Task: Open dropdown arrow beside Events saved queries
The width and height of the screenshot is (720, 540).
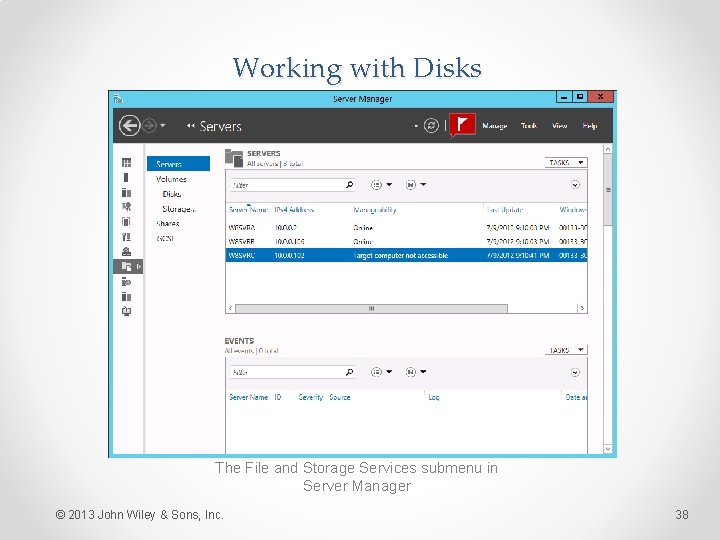Action: (423, 372)
